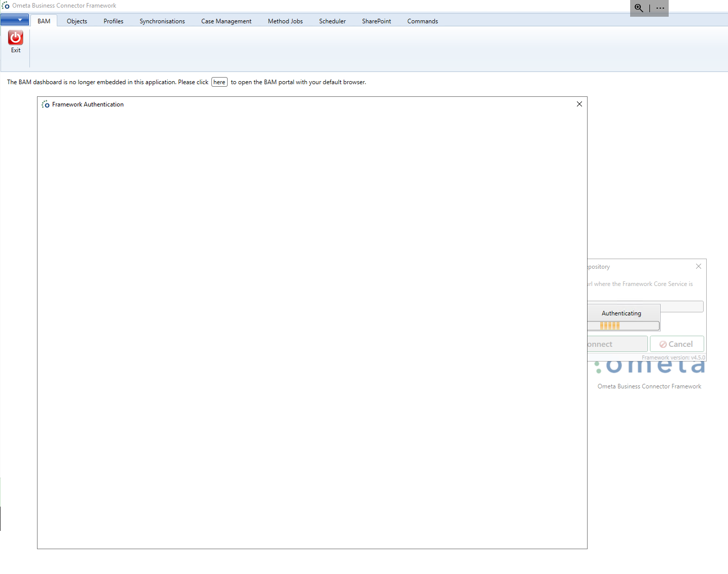Switch to the Method Jobs tab
The image size is (728, 574).
tap(285, 21)
